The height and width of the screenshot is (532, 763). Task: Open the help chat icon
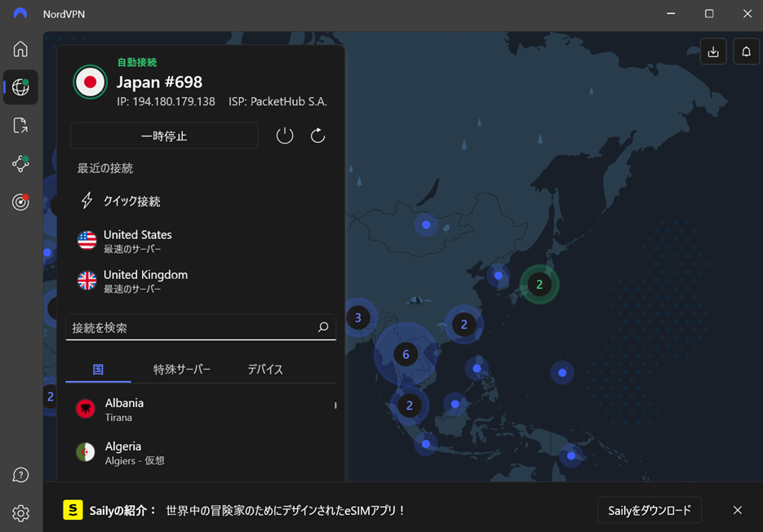(x=20, y=475)
